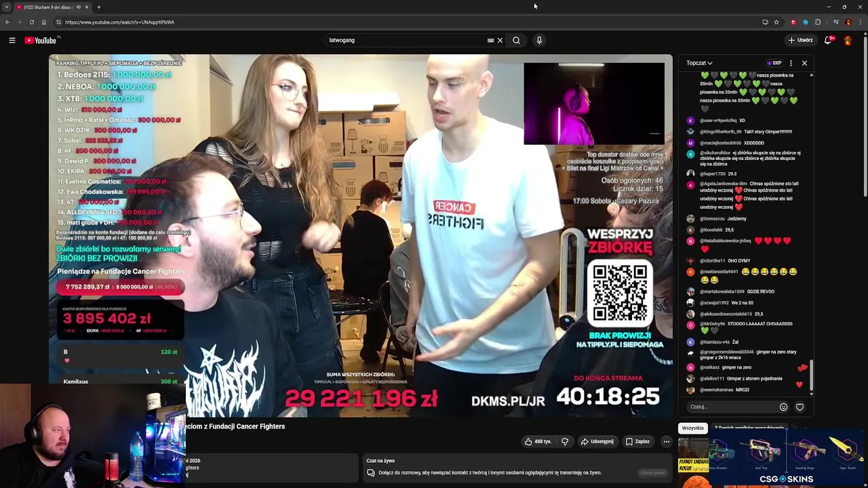
Task: Click the chat message 'OHO DYMY'
Action: click(738, 260)
